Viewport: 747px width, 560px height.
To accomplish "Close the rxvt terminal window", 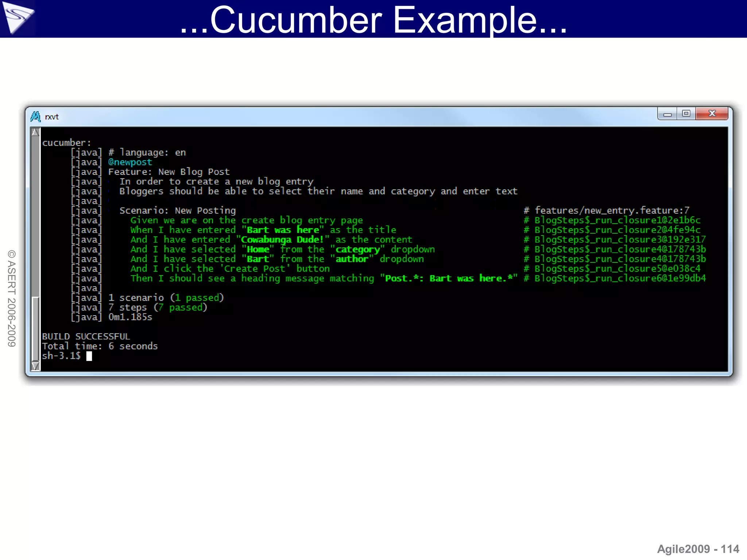I will pyautogui.click(x=712, y=114).
